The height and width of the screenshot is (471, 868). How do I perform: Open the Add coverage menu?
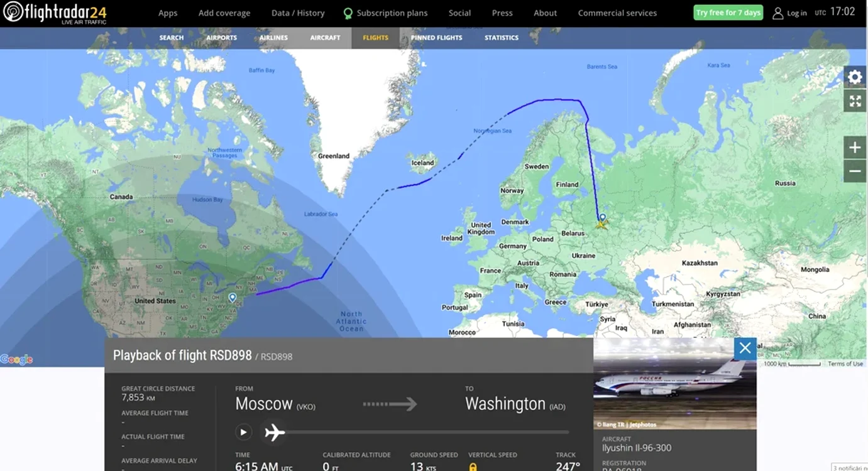tap(224, 13)
